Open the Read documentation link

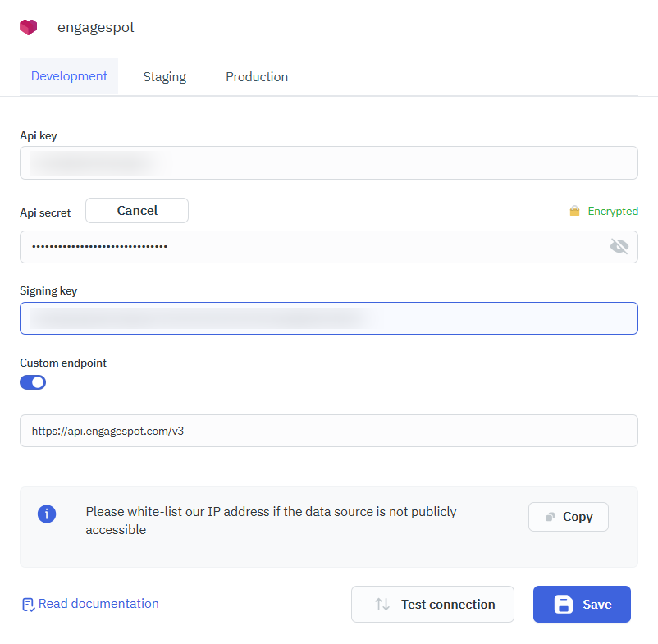pos(98,604)
